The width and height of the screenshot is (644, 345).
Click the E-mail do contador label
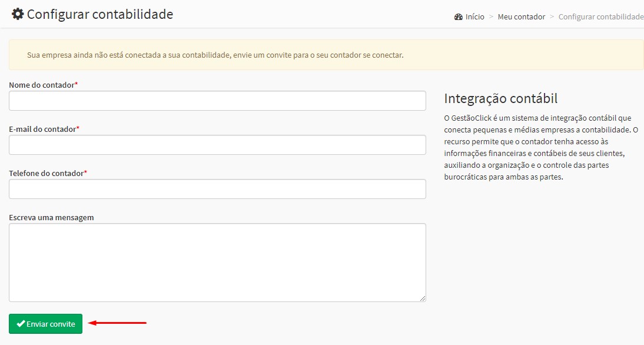[44, 129]
